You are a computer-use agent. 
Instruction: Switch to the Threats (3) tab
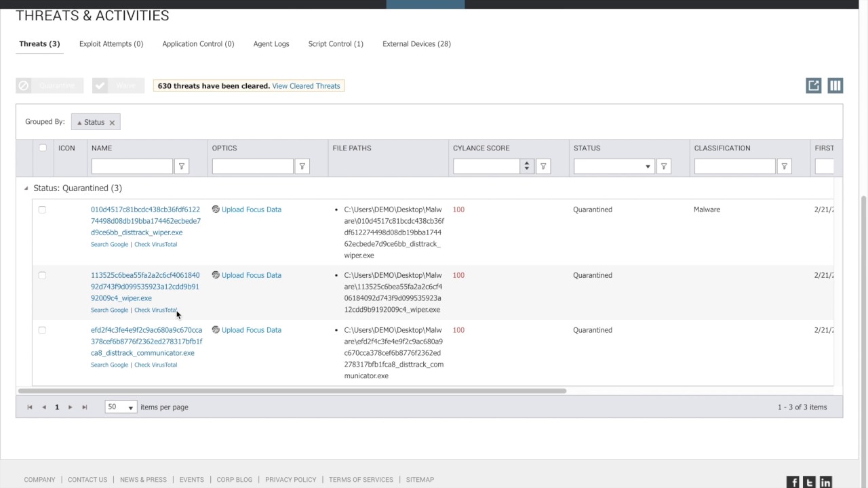pyautogui.click(x=39, y=44)
